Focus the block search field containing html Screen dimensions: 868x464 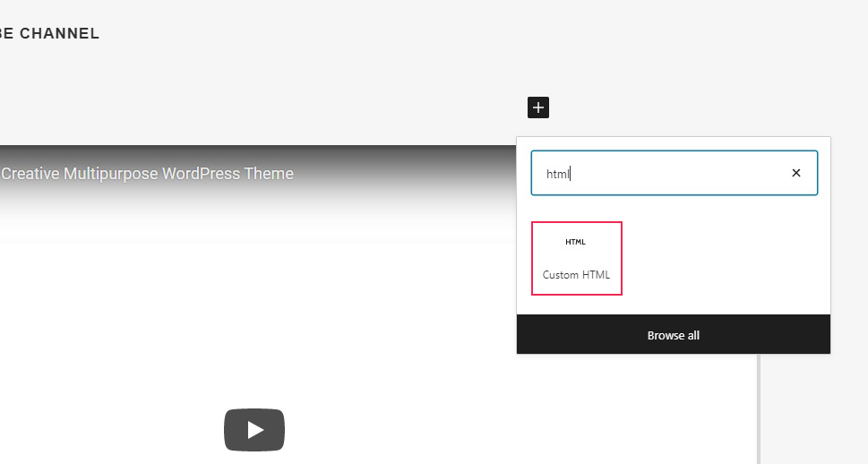click(675, 173)
